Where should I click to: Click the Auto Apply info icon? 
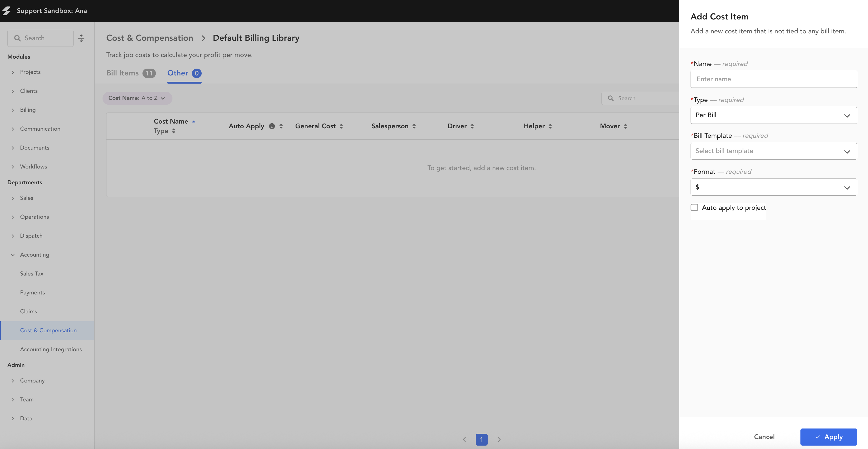(272, 126)
